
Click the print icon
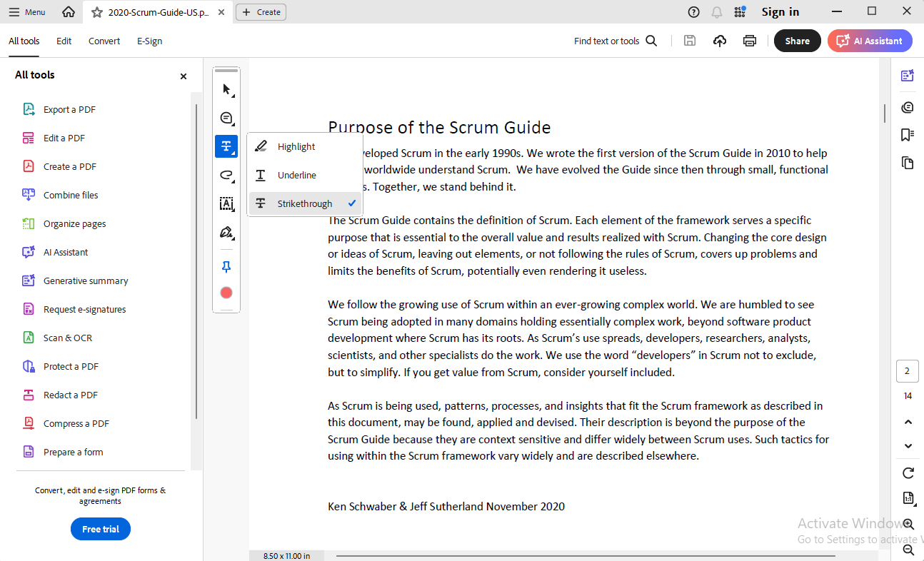click(749, 41)
